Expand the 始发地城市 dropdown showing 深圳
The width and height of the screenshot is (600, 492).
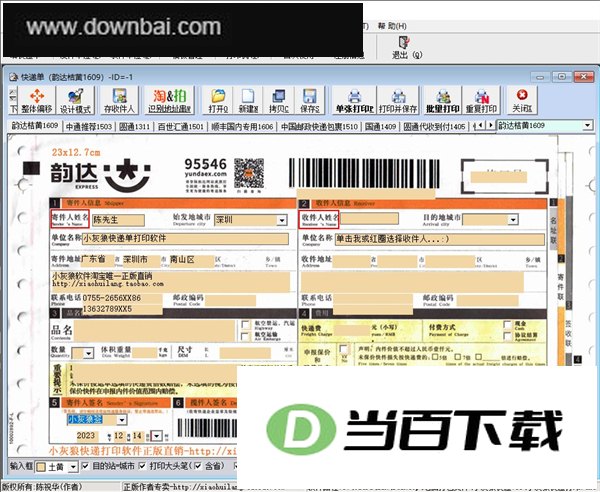click(282, 220)
